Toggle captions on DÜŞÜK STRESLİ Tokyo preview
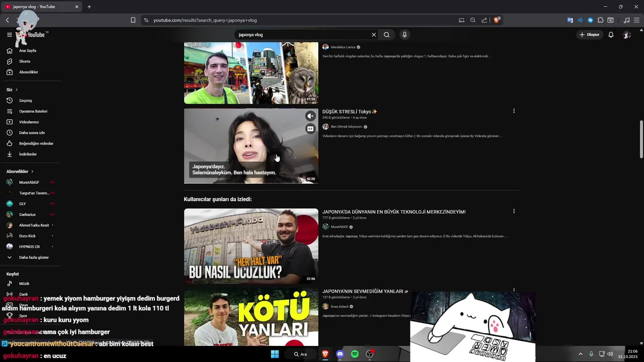Screen dimensions: 644x362 310,129
